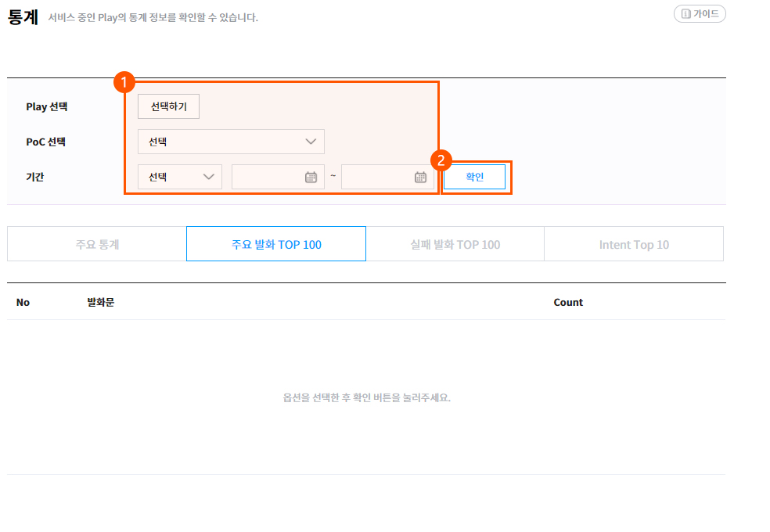The height and width of the screenshot is (532, 770).
Task: Expand the PoC 선택 dropdown
Action: [x=231, y=142]
